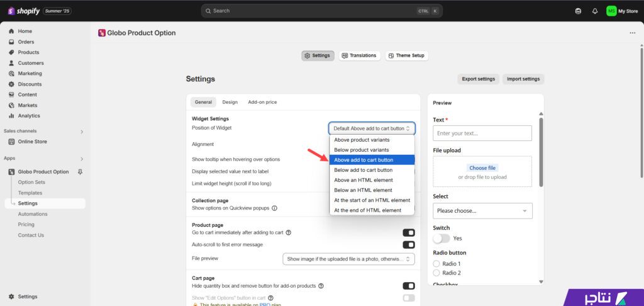Click the Products tag icon

point(11,52)
